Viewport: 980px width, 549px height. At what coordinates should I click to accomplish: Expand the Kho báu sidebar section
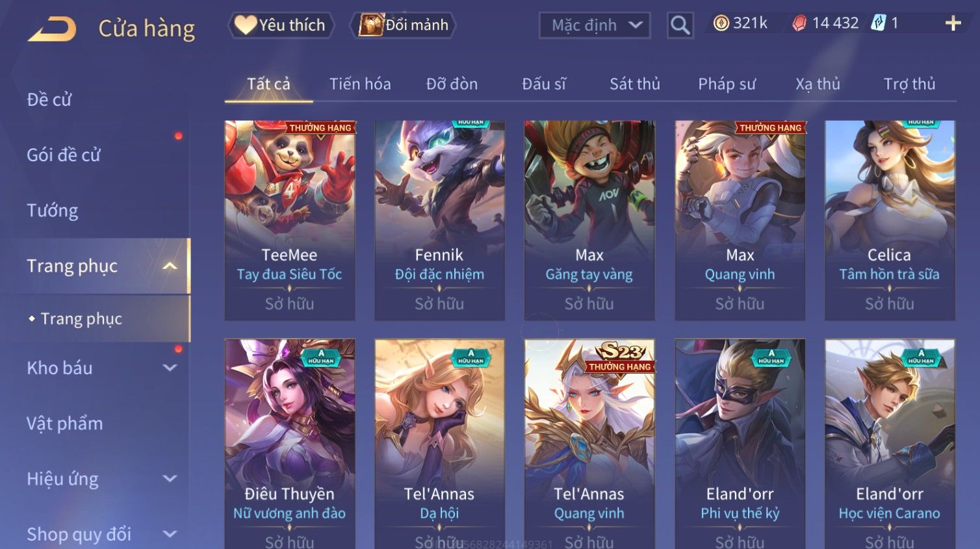coord(170,368)
